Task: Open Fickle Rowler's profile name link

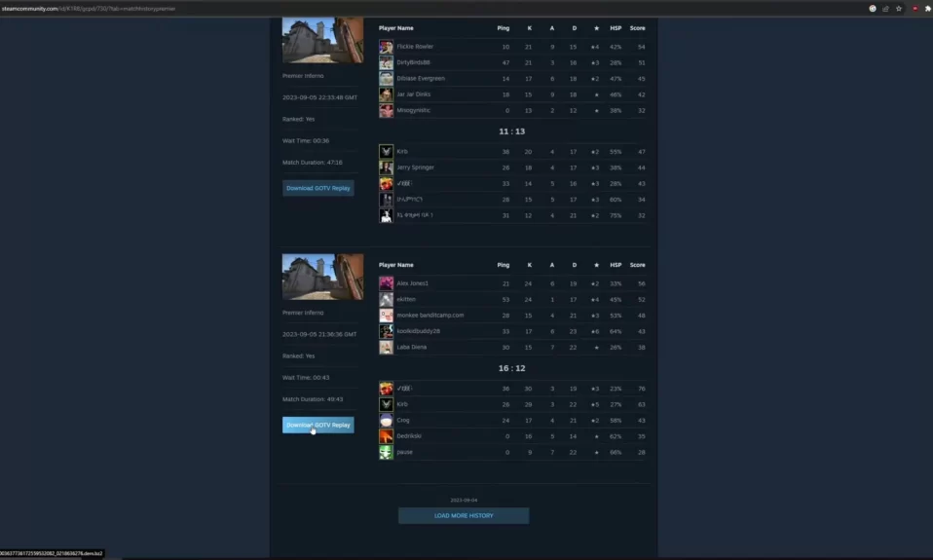Action: point(415,47)
